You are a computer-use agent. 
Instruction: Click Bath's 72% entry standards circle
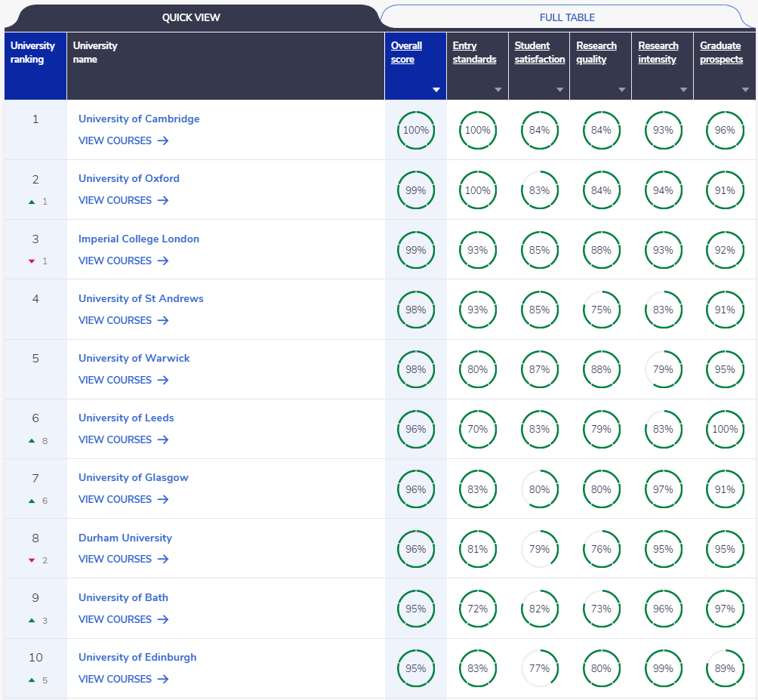478,609
